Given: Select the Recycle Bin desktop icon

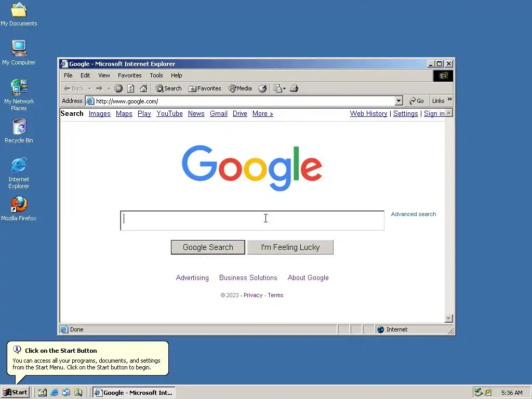Looking at the screenshot, I should point(19,131).
